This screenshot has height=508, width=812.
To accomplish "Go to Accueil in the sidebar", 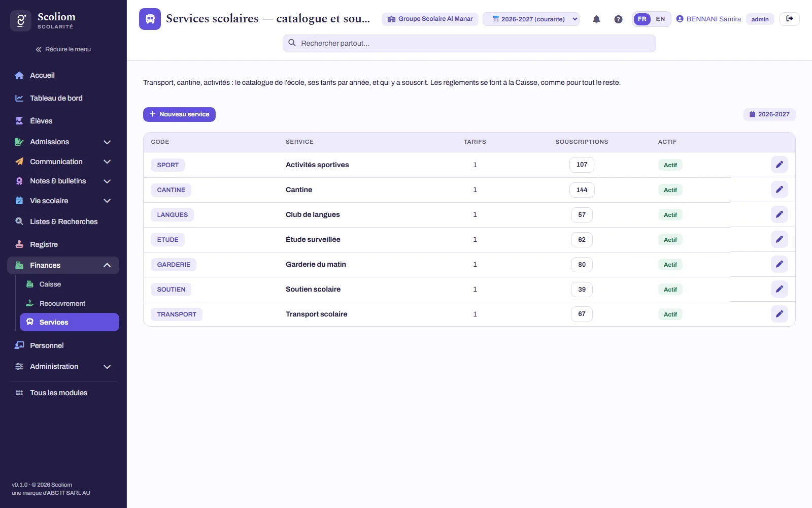I will [x=63, y=75].
